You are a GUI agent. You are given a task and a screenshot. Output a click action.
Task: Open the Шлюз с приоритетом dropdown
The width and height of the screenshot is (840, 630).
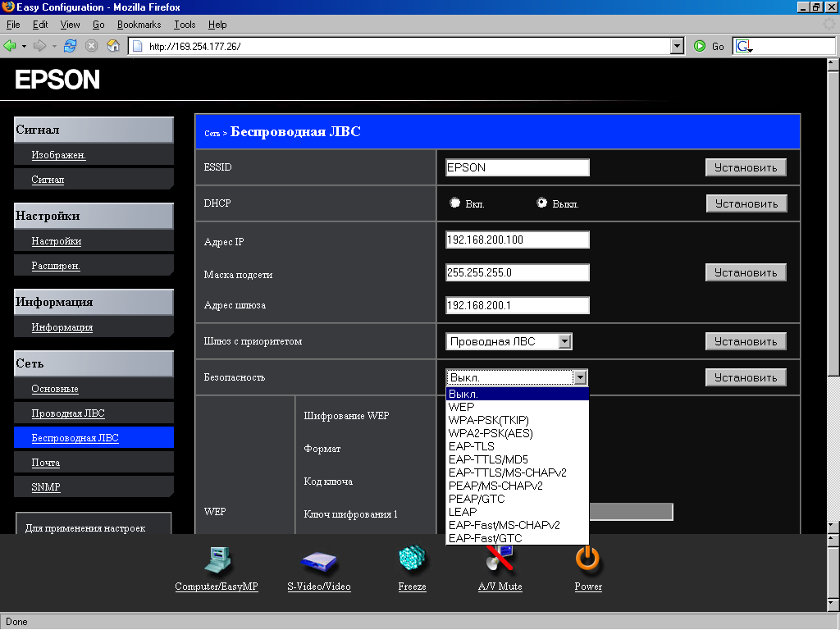coord(564,341)
